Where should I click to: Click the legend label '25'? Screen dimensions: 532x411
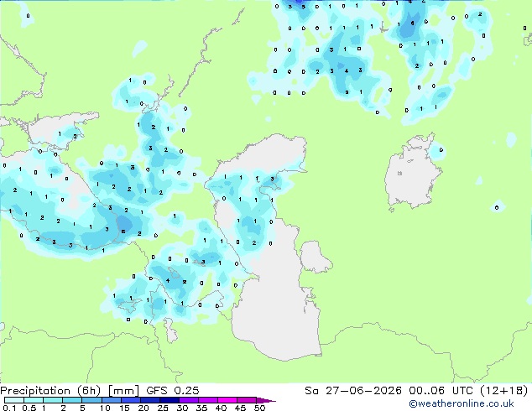(163, 408)
